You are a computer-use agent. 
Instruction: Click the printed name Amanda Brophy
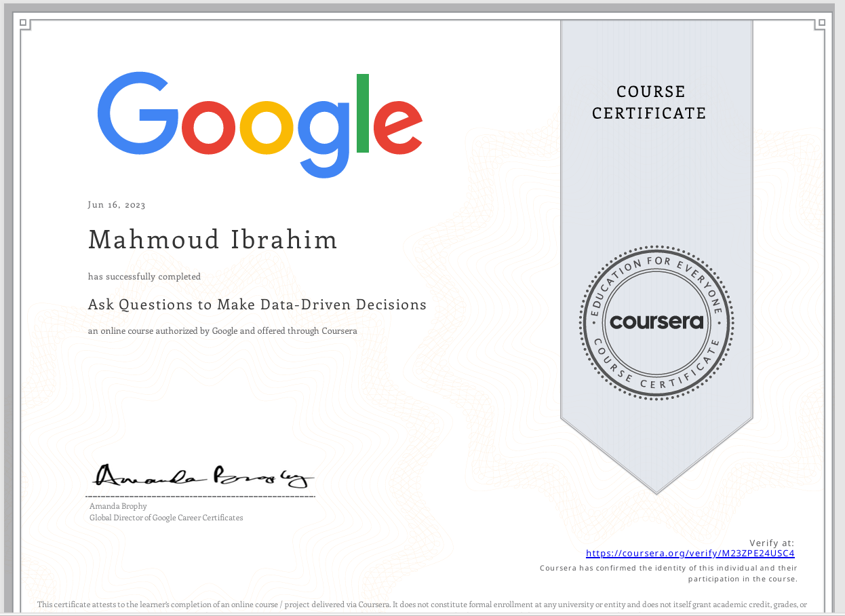[118, 506]
